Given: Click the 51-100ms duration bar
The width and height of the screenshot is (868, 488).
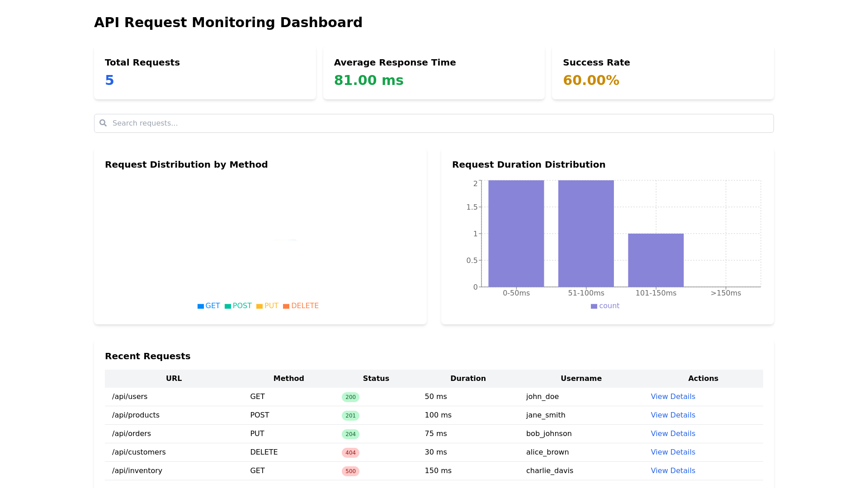Looking at the screenshot, I should [586, 234].
